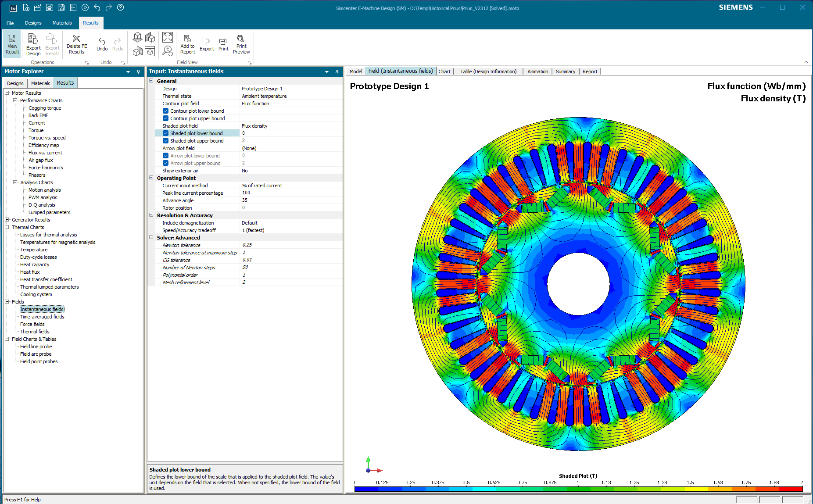Click the run/solve play icon in the title bar

point(85,7)
